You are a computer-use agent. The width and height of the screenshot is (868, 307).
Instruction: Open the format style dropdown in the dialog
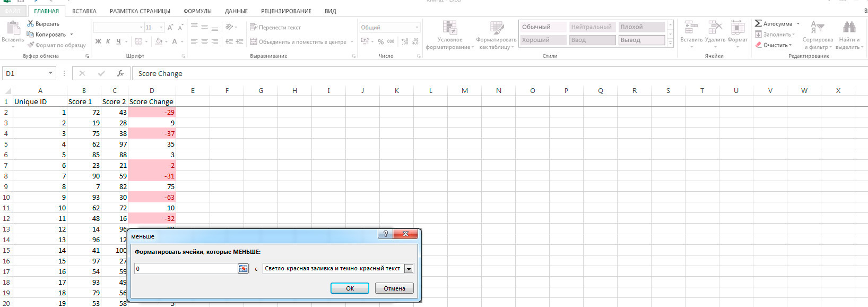[x=409, y=269]
